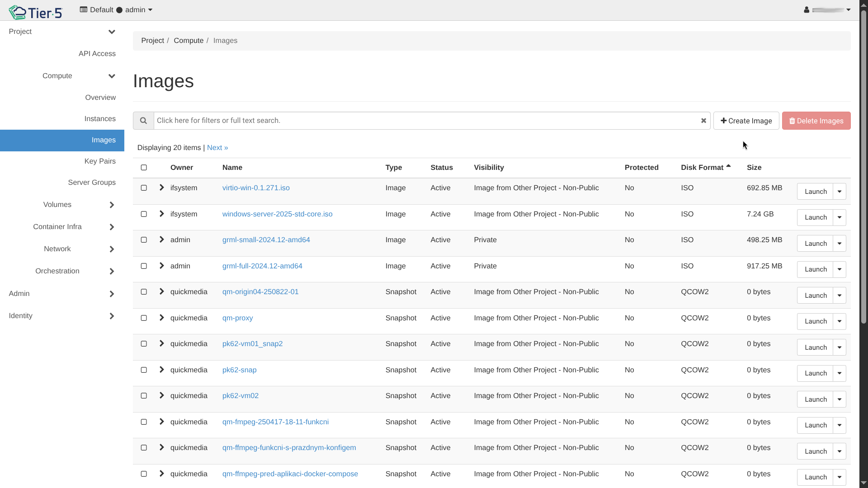Go to Instances in sidebar
This screenshot has width=868, height=488.
(x=100, y=119)
